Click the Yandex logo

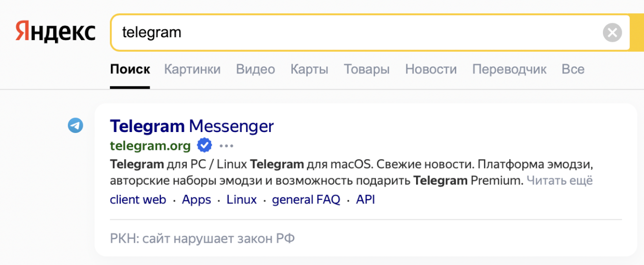pyautogui.click(x=55, y=32)
